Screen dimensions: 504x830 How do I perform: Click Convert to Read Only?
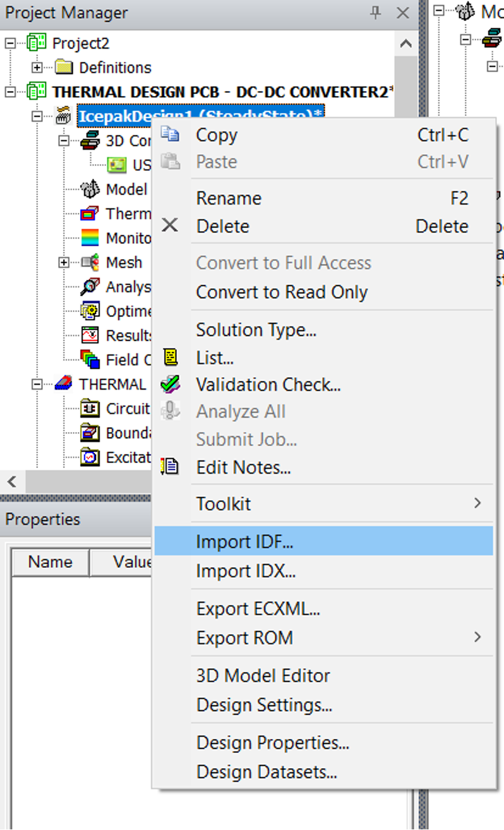click(282, 292)
